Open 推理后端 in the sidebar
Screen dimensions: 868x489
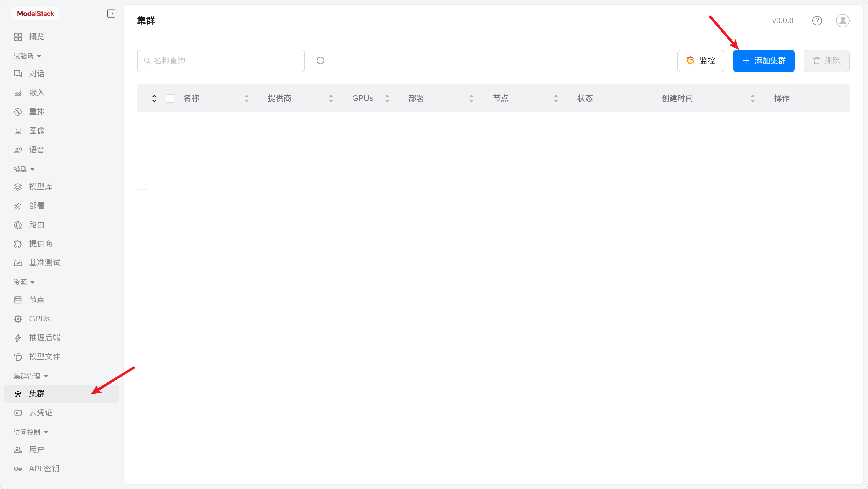coord(62,338)
